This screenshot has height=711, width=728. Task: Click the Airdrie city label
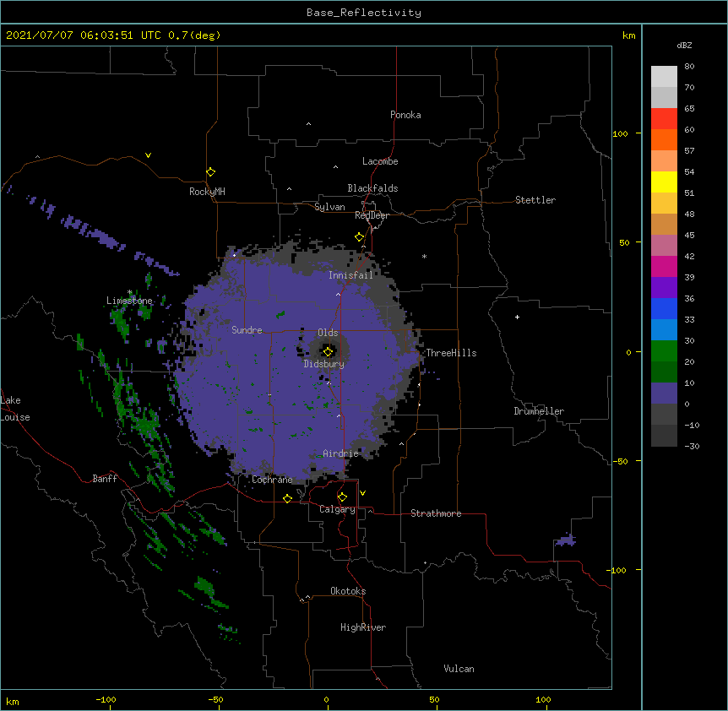click(x=341, y=453)
